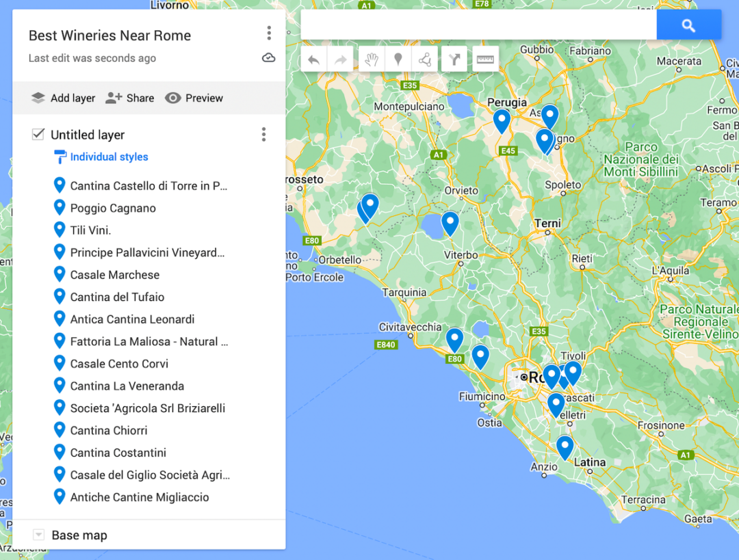Click the Best Wineries Near Rome title

109,36
